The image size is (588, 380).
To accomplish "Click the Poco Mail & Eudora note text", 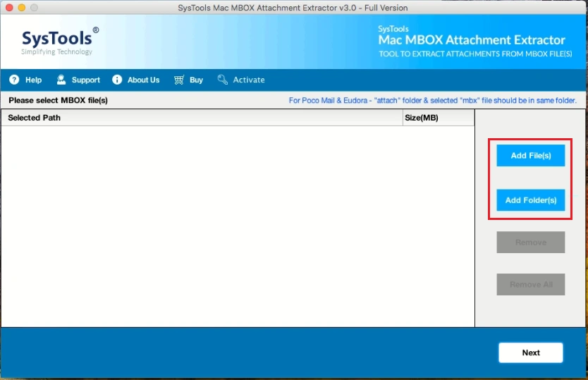I will pyautogui.click(x=432, y=101).
